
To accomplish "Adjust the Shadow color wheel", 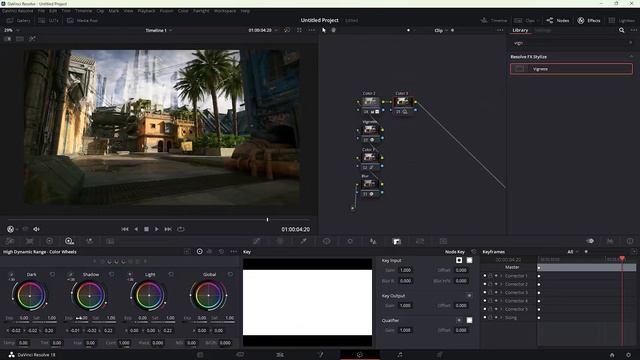I will click(89, 295).
